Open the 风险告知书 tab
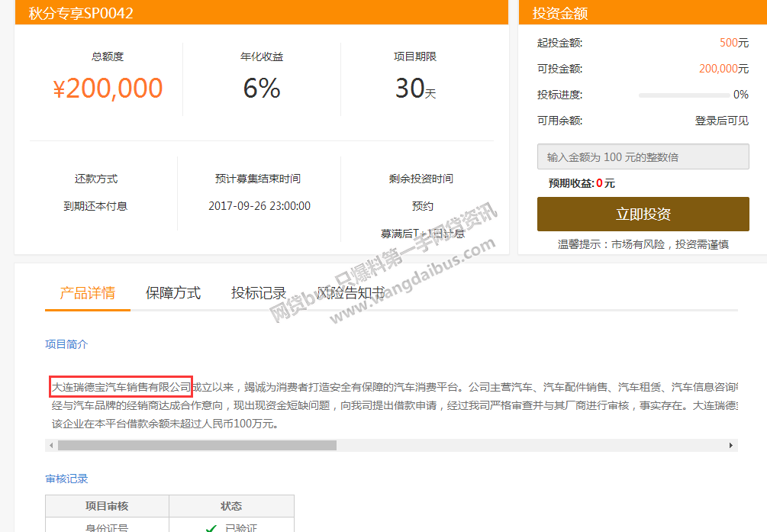 tap(351, 292)
